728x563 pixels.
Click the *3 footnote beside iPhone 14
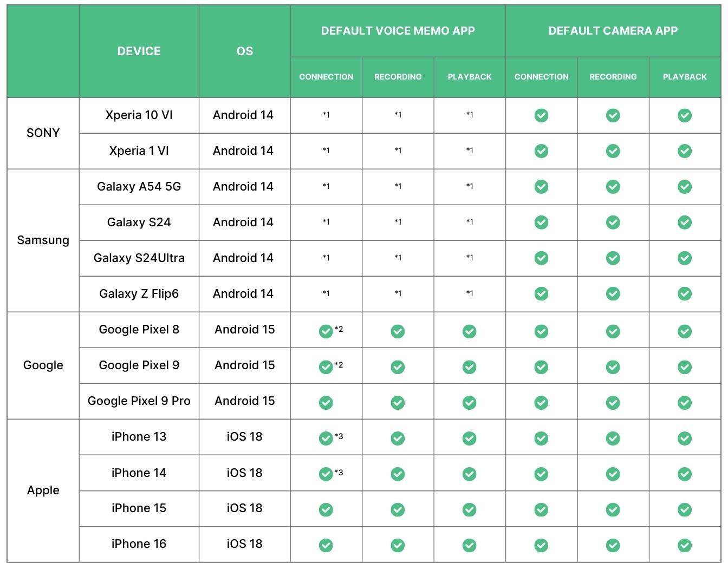click(x=339, y=473)
